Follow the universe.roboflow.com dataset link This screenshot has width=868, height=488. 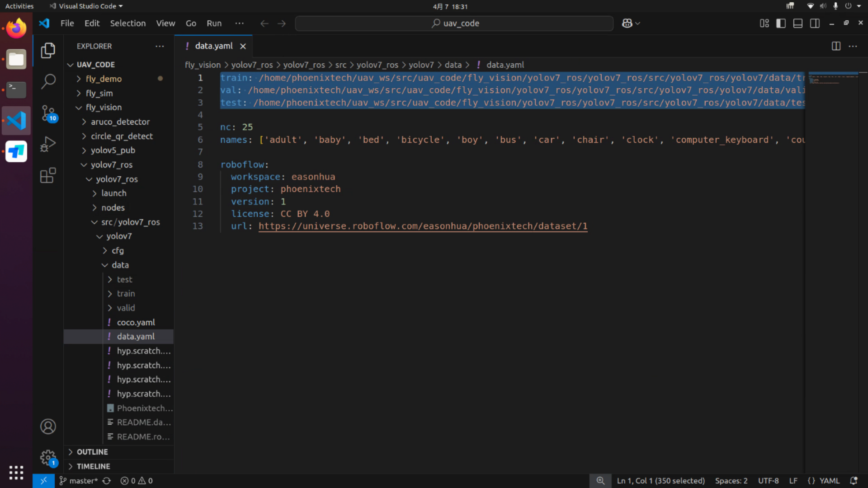click(x=423, y=226)
